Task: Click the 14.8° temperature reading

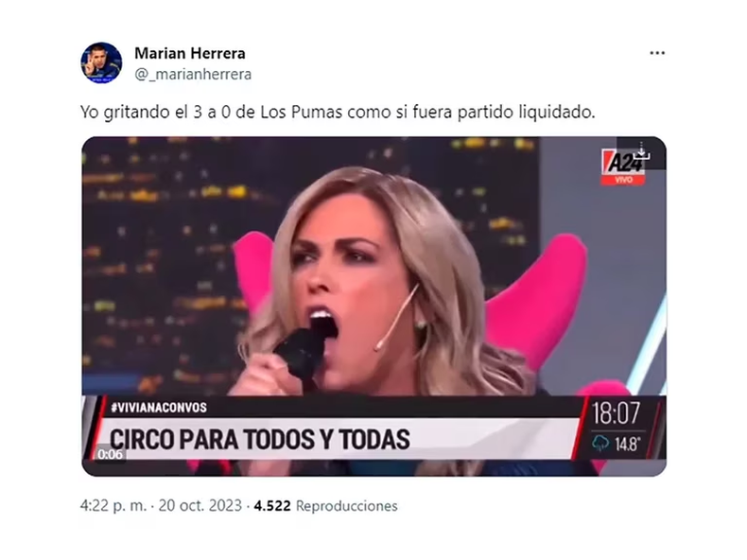Action: (628, 445)
